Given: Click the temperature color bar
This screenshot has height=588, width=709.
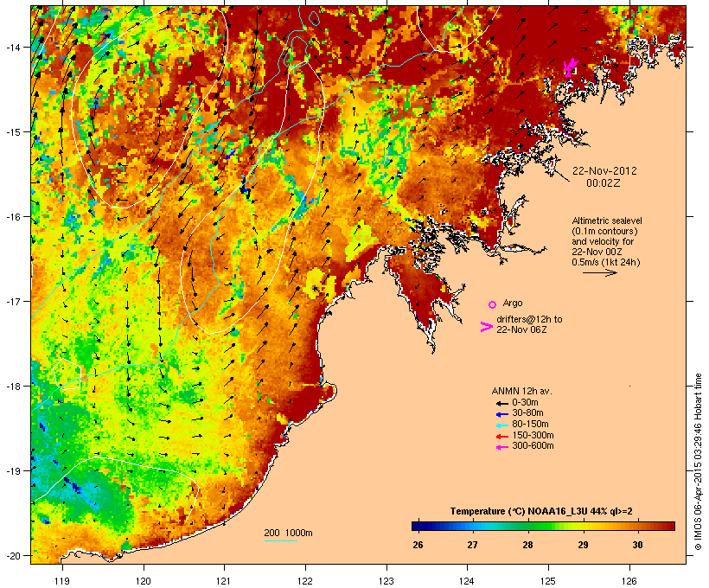Looking at the screenshot, I should click(543, 526).
